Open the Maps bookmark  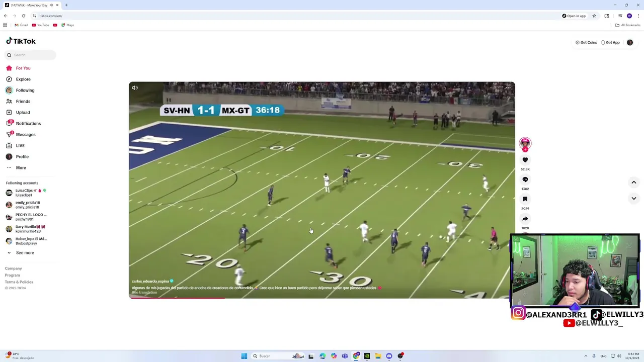68,25
